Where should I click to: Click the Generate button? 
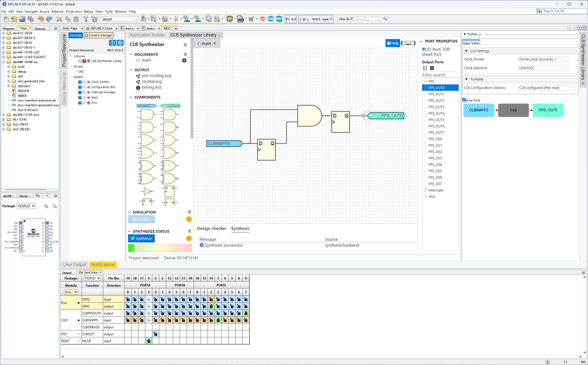click(76, 35)
